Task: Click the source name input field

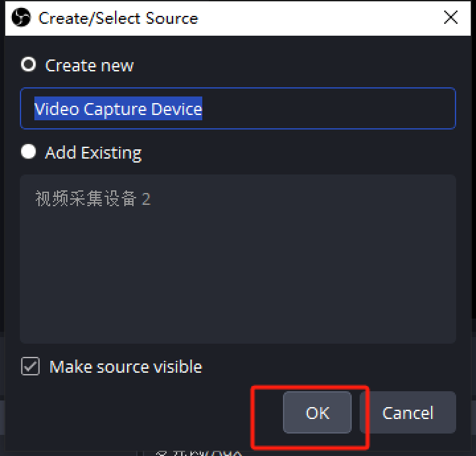Action: (x=238, y=108)
